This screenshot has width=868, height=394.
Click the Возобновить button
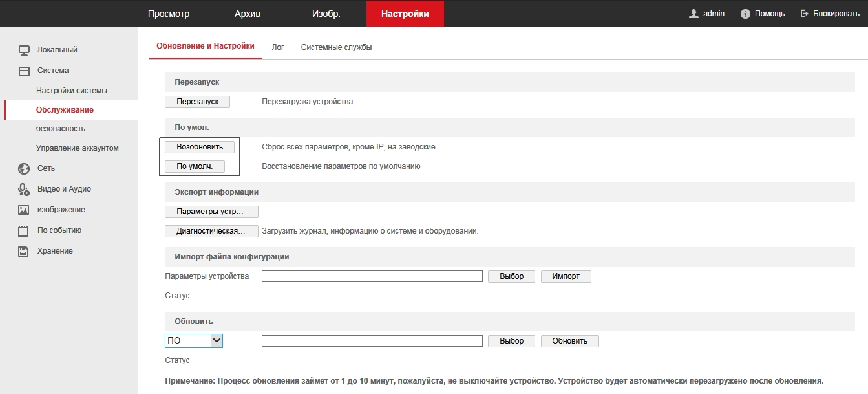point(200,147)
